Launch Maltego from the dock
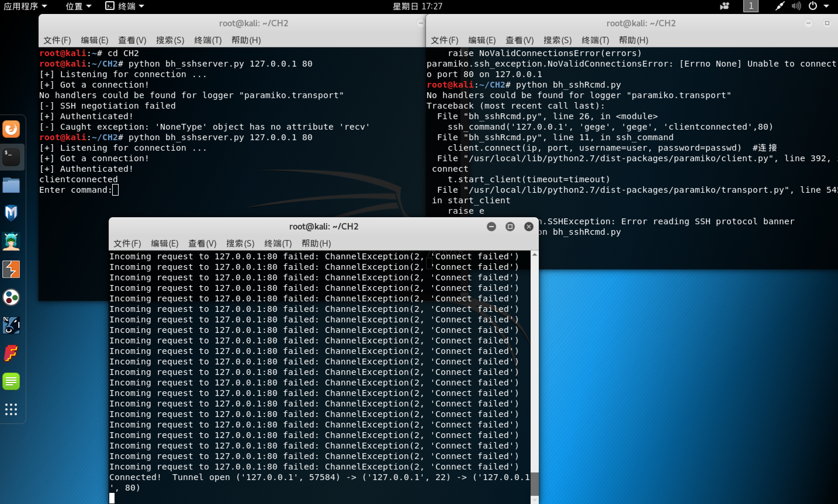 (11, 297)
